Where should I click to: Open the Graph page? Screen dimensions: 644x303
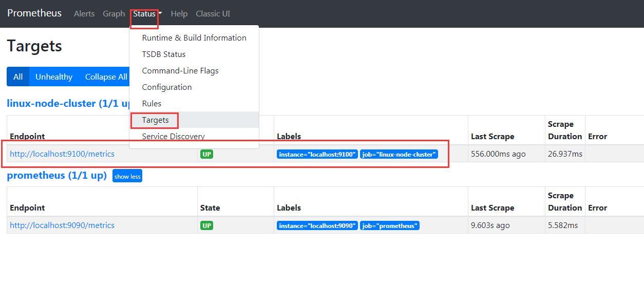[114, 14]
